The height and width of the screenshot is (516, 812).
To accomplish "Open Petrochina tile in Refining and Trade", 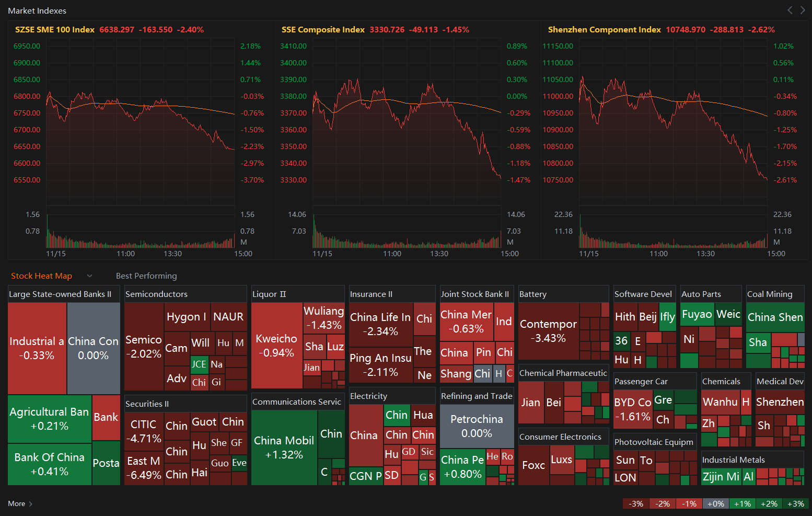I will click(477, 426).
